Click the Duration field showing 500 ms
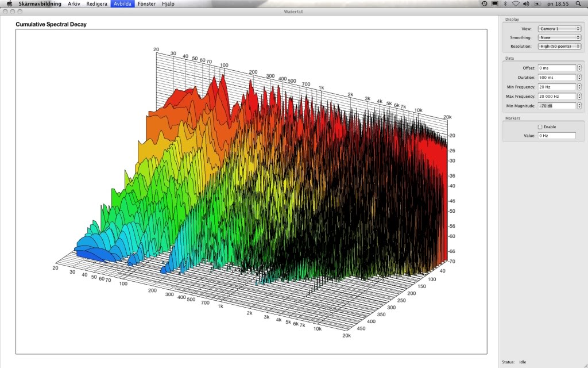 click(x=557, y=78)
